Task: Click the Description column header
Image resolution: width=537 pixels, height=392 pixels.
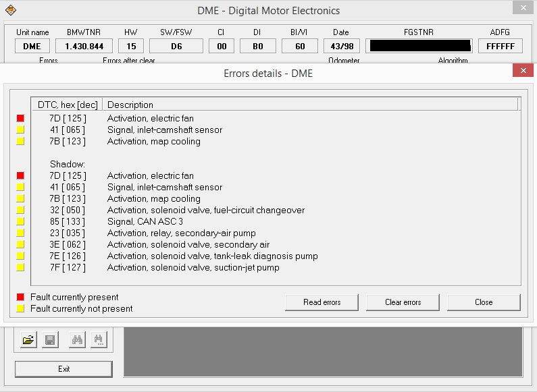Action: click(x=310, y=105)
